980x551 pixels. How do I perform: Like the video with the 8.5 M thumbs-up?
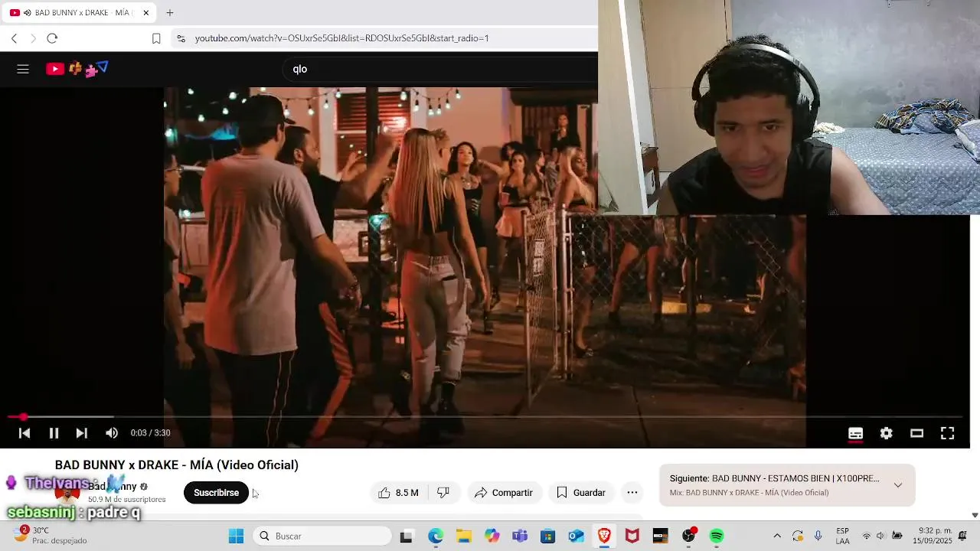click(398, 493)
